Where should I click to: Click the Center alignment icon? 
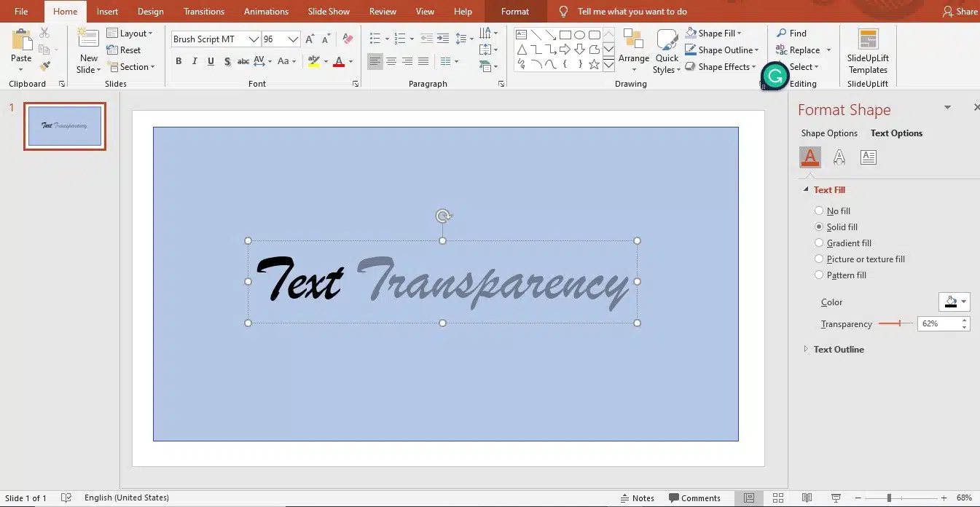[x=391, y=61]
